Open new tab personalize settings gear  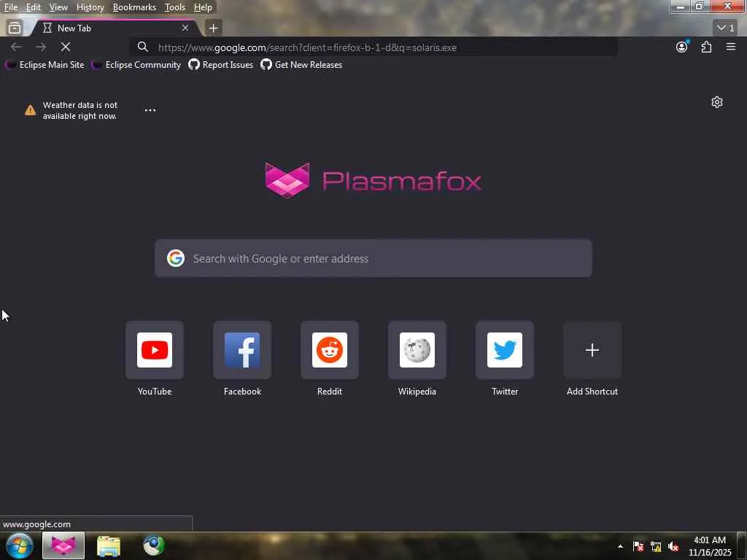(x=716, y=102)
